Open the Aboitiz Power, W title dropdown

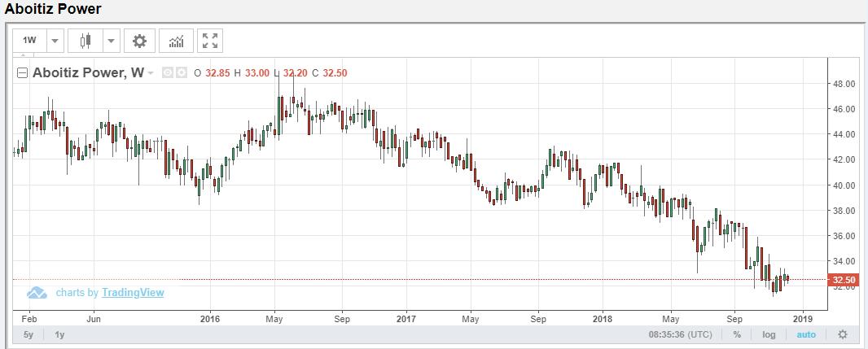click(151, 72)
